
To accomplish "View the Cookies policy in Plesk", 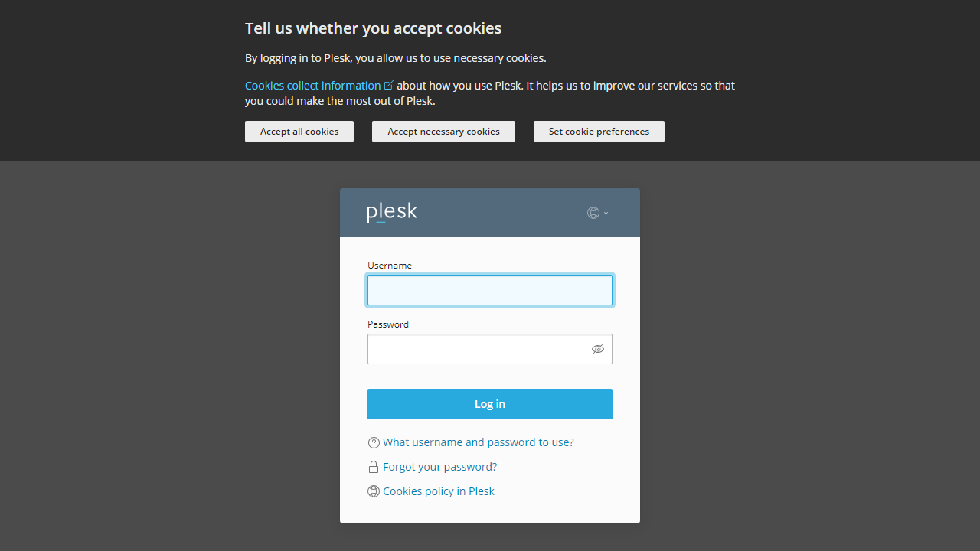I will (x=438, y=491).
